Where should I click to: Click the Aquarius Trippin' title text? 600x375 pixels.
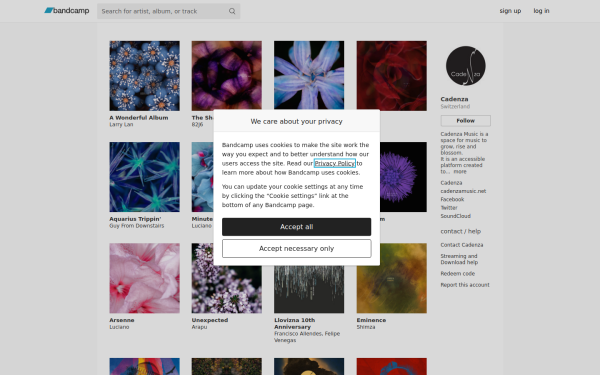[135, 219]
